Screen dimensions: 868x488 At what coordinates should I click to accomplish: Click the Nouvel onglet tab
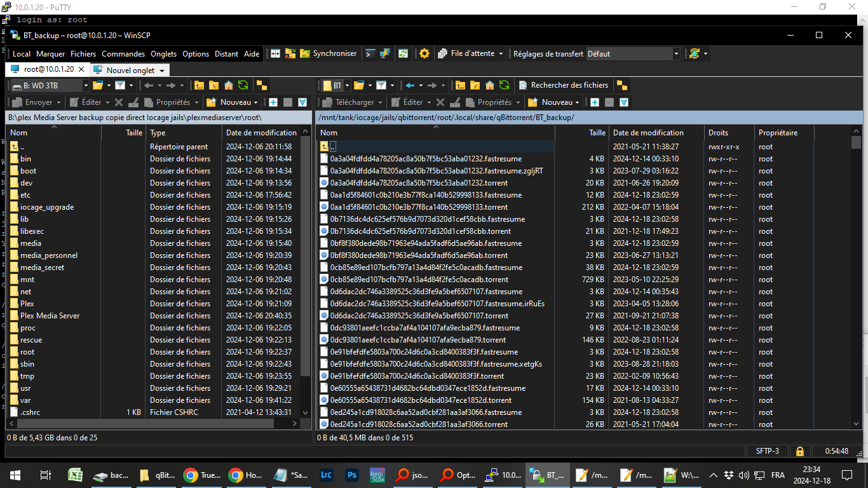(x=129, y=70)
